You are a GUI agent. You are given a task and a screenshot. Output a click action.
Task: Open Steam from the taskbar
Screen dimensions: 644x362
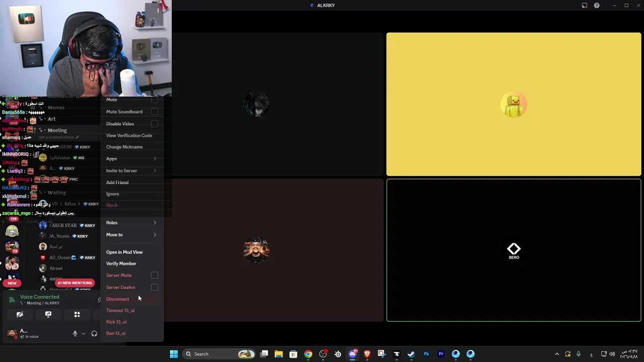click(411, 354)
